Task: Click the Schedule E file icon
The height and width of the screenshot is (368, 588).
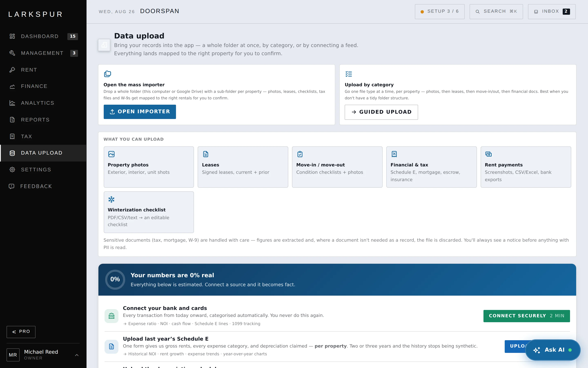Action: (x=111, y=346)
